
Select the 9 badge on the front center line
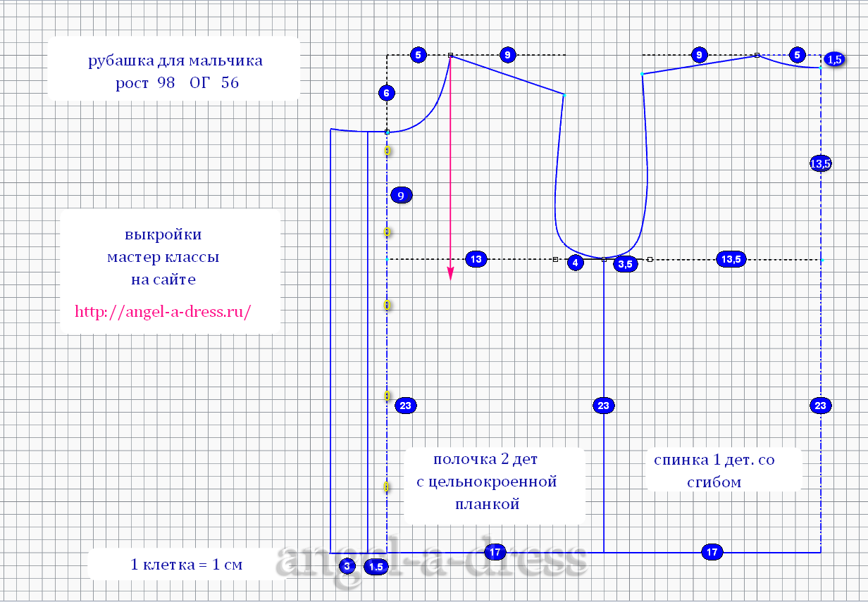400,196
